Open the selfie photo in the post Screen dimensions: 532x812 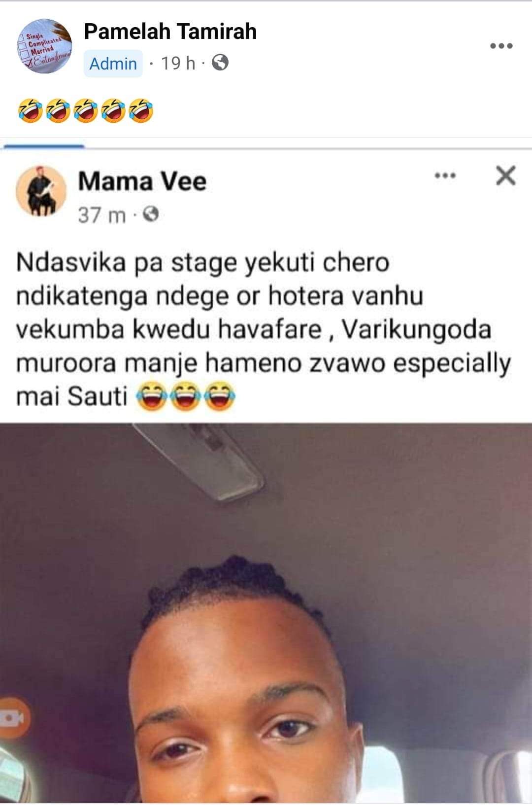[x=266, y=616]
